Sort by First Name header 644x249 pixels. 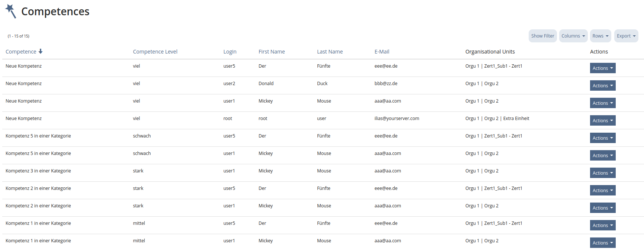click(272, 52)
